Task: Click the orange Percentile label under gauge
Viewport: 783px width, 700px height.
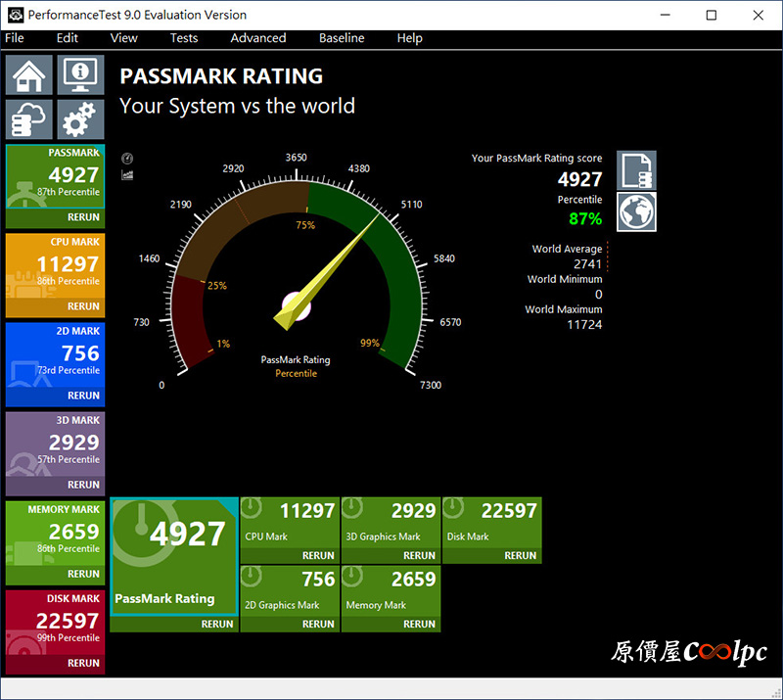Action: click(x=296, y=373)
